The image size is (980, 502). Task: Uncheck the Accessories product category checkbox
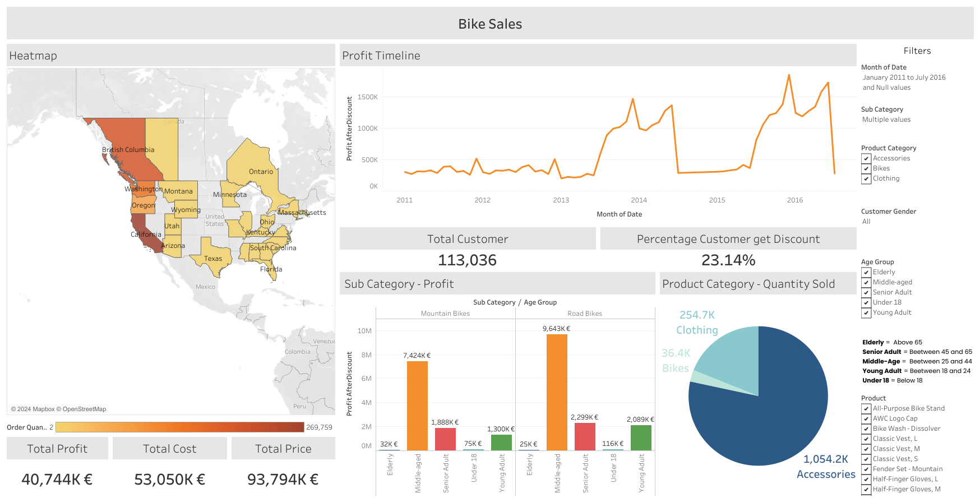tap(866, 159)
